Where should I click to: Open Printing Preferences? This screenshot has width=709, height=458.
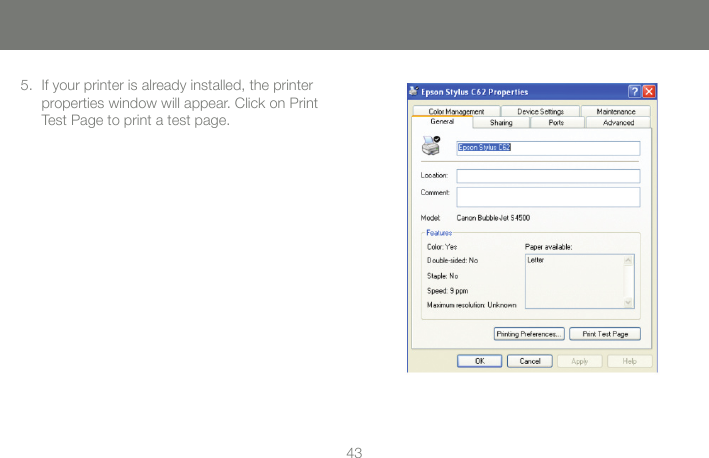(529, 334)
